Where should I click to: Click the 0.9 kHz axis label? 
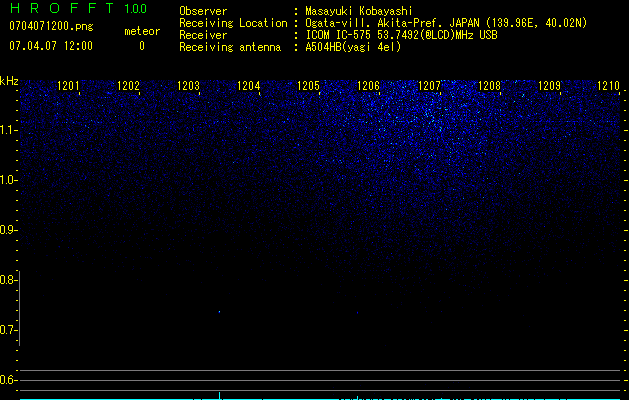pos(7,230)
